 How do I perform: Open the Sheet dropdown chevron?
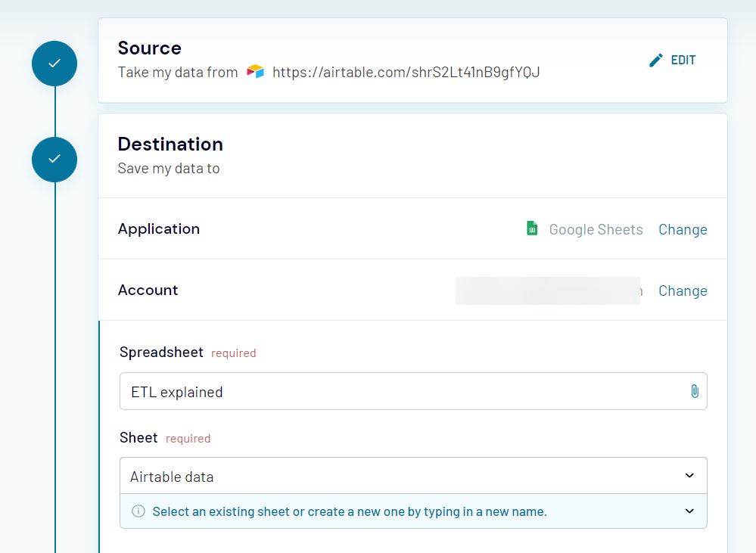tap(689, 476)
